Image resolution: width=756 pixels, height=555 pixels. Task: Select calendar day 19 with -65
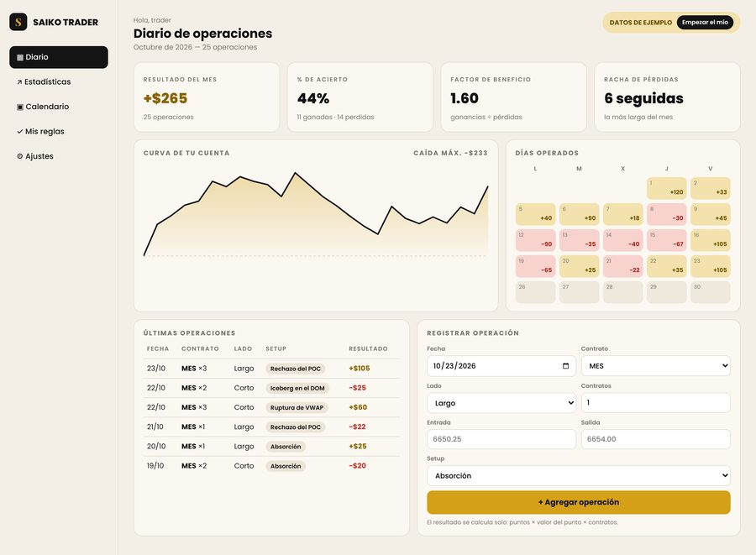pos(536,266)
